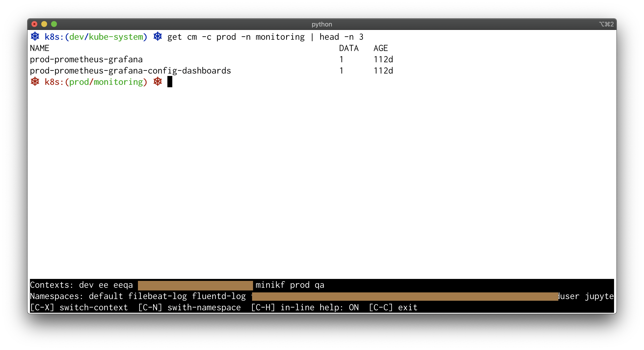The image size is (644, 350).
Task: Click the DATA column header
Action: [349, 48]
